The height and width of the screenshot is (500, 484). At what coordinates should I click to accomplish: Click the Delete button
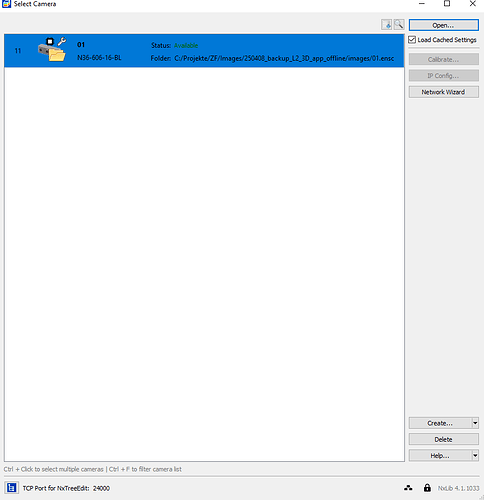point(444,439)
